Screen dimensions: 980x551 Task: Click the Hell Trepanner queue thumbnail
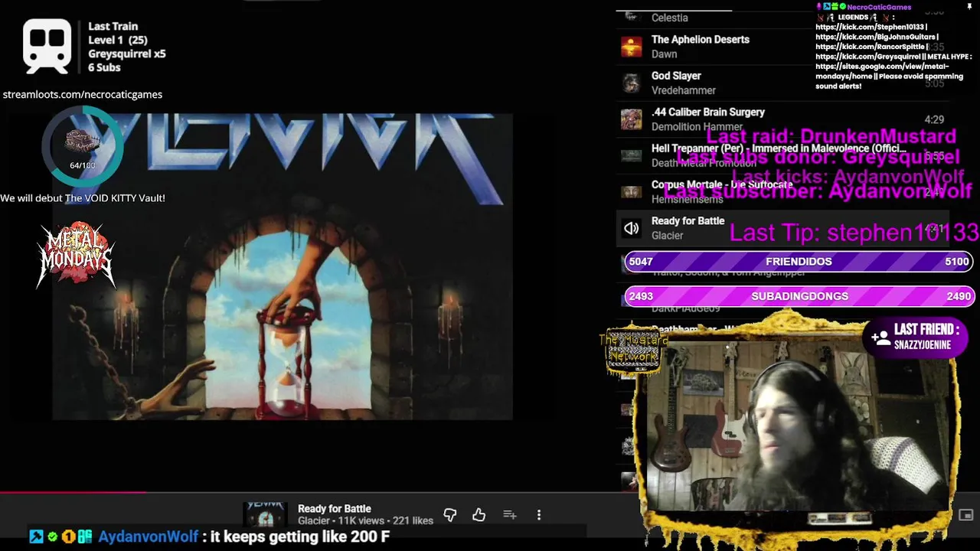632,155
